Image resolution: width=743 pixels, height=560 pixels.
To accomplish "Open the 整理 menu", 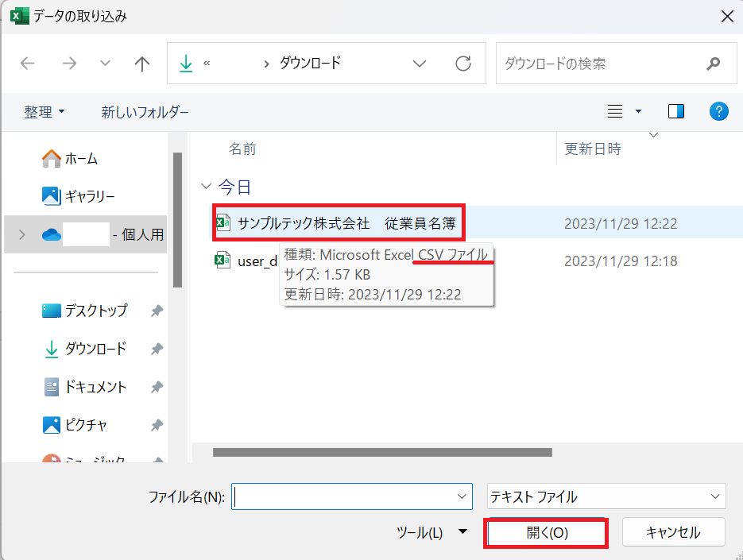I will coord(44,112).
